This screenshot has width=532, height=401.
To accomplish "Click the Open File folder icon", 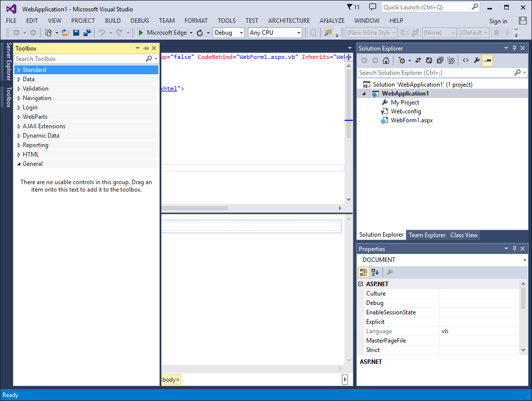I will [65, 33].
